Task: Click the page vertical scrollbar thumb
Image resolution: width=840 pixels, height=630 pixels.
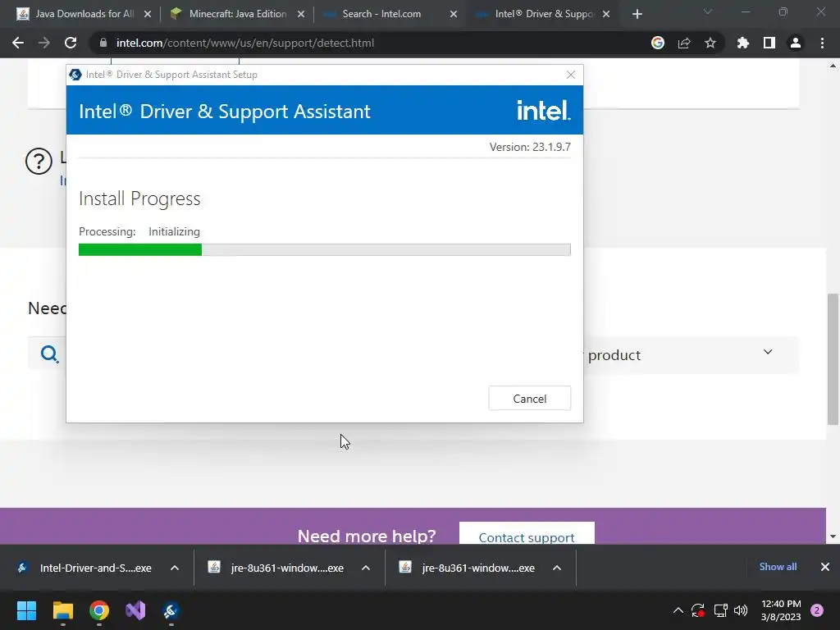Action: [x=833, y=359]
